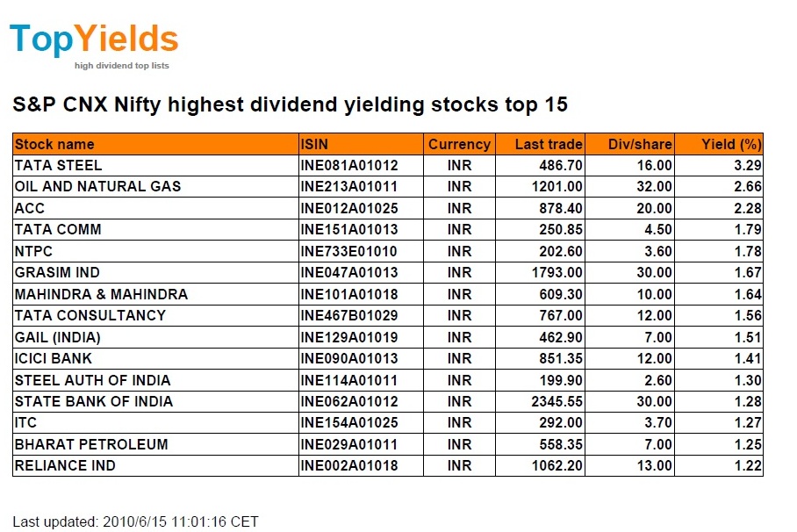Click the page heading about Nifty stocks
Viewport: 797px width, 532px height.
[x=290, y=105]
